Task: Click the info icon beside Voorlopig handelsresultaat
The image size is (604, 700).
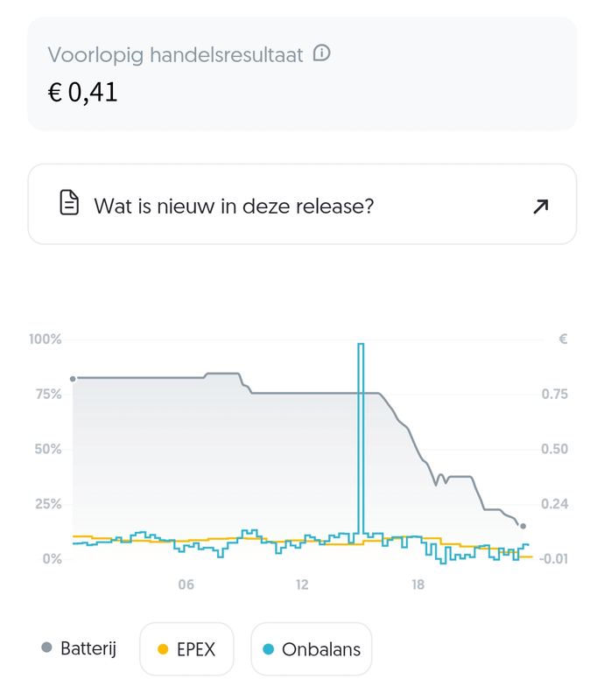Action: click(x=322, y=54)
